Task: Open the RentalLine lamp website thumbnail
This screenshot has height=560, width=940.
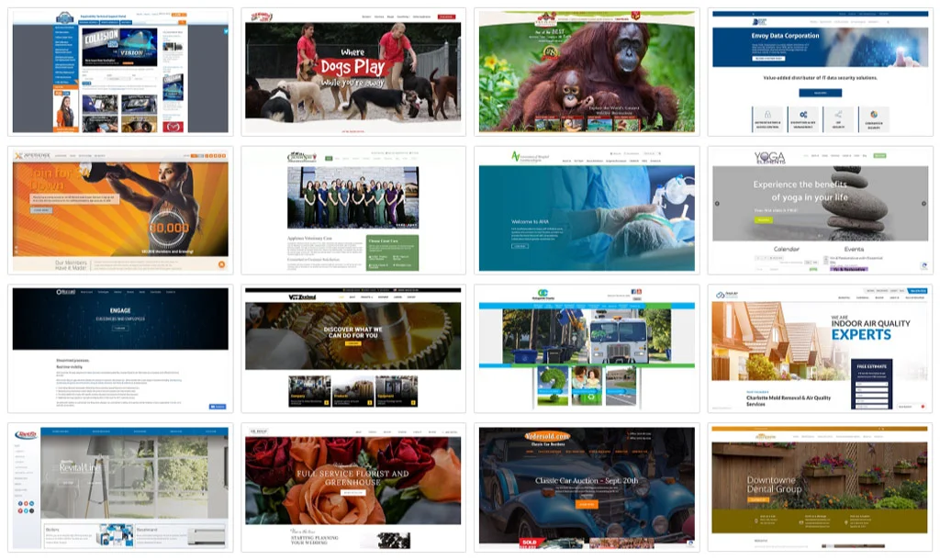Action: [120, 487]
